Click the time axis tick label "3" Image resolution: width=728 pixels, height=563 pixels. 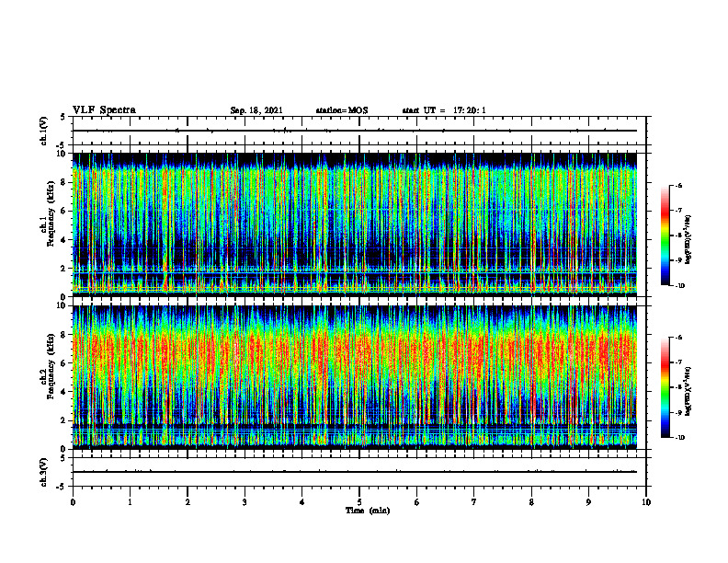point(245,502)
